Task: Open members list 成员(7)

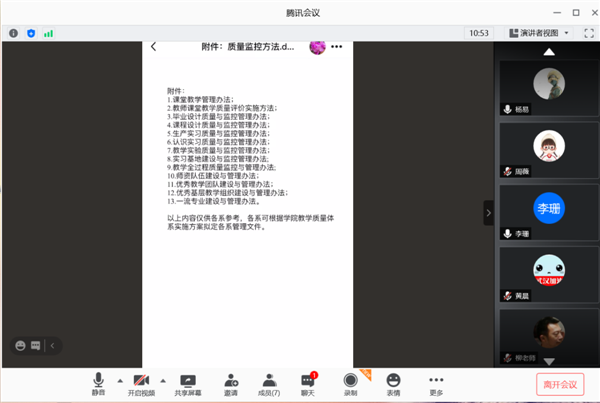Action: tap(270, 384)
